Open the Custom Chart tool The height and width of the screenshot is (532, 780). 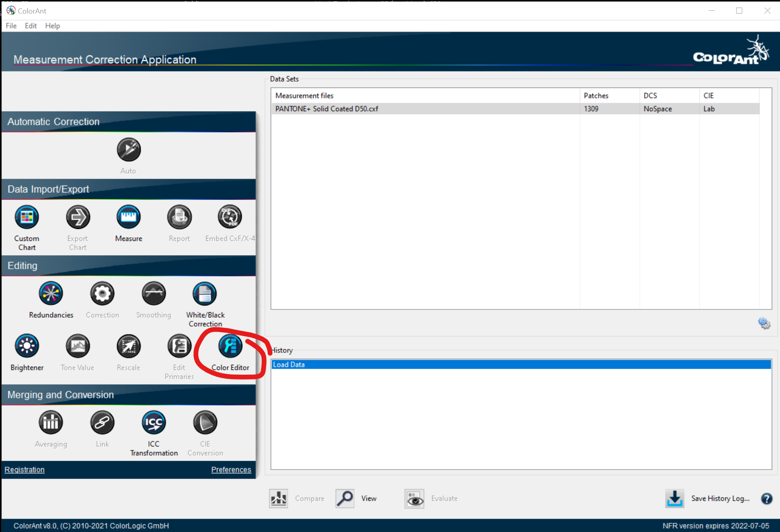[x=26, y=217]
